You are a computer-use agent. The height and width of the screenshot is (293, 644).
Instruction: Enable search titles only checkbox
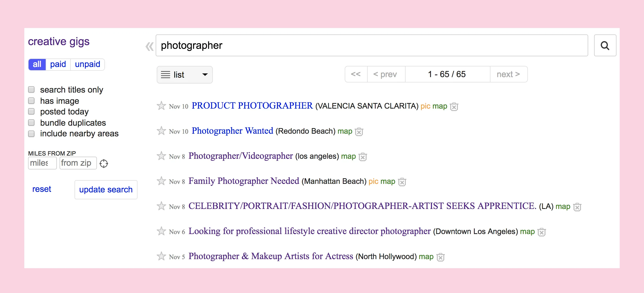pyautogui.click(x=32, y=89)
